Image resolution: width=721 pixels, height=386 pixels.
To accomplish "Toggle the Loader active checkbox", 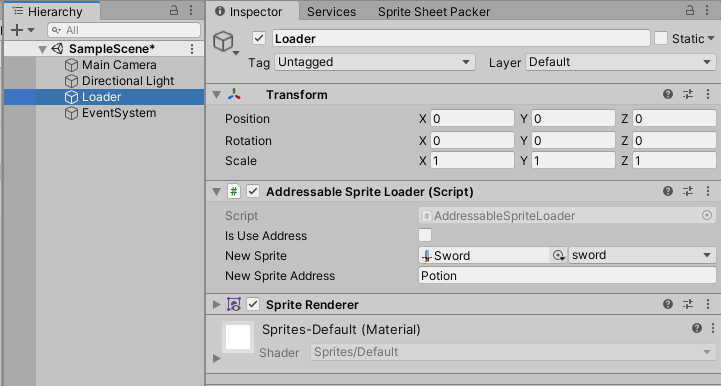I will (x=259, y=38).
